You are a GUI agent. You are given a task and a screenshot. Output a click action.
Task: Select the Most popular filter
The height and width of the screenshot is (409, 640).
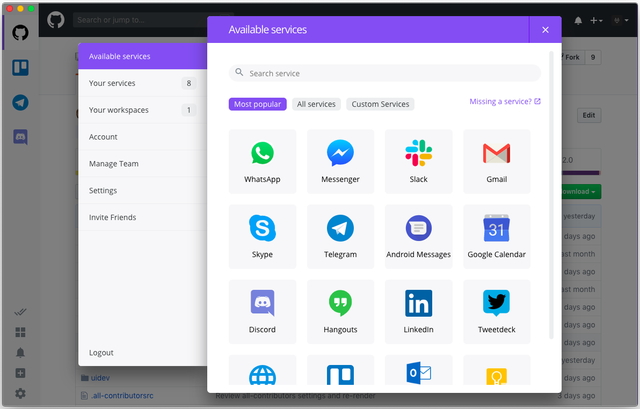coord(258,104)
